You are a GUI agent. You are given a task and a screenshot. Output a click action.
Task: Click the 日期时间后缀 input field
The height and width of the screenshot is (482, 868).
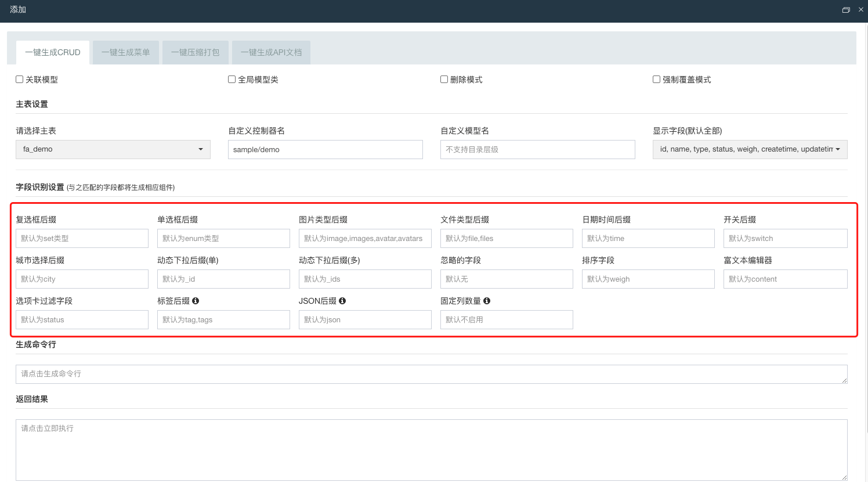[648, 238]
